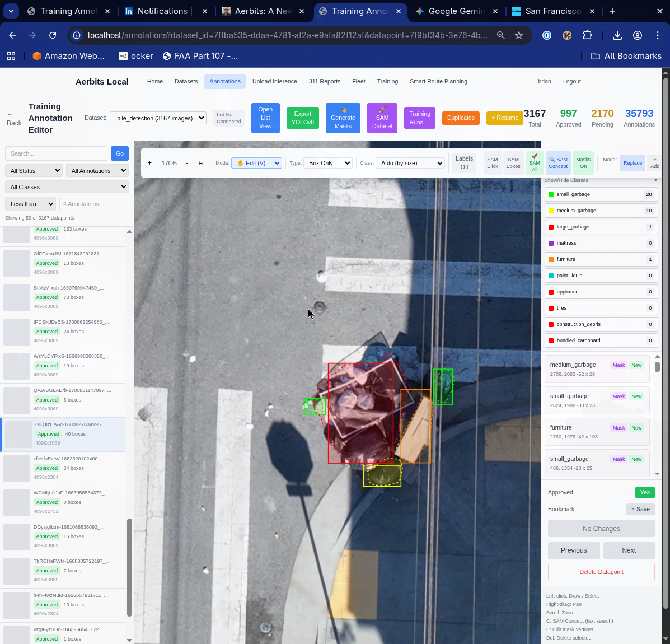Switch to the San Francisco browser tab
This screenshot has height=644, width=670.
pyautogui.click(x=552, y=11)
